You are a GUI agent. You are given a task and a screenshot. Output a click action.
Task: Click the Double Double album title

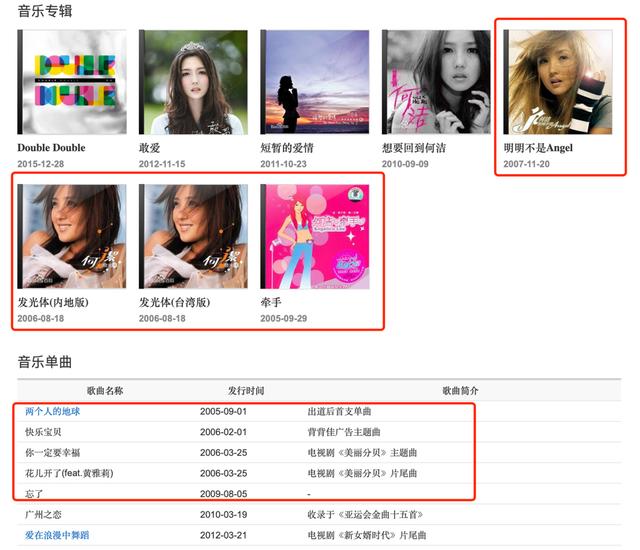pos(51,148)
